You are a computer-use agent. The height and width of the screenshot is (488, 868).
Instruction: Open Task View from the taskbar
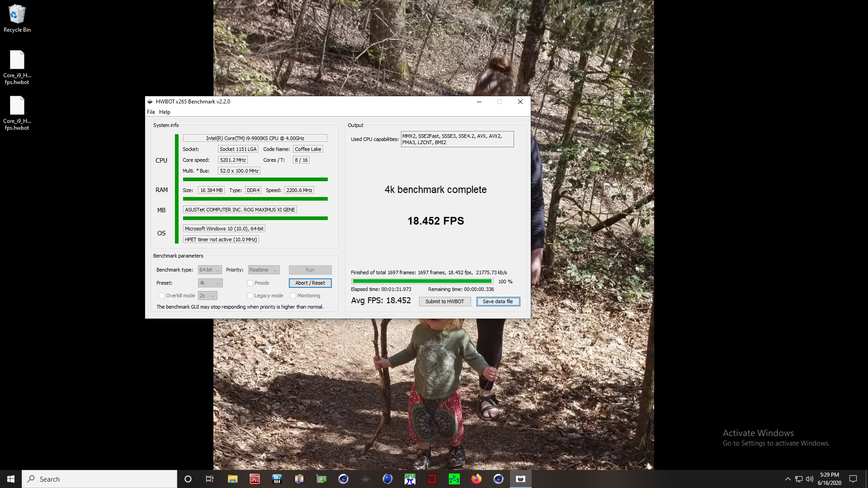click(209, 479)
